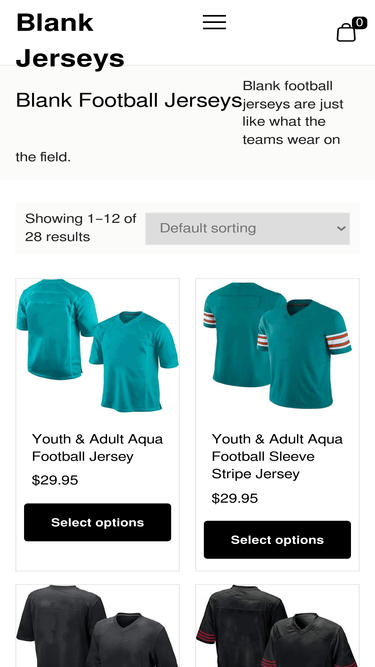
Task: Click the Blank Football Jerseys page heading
Action: tap(128, 100)
